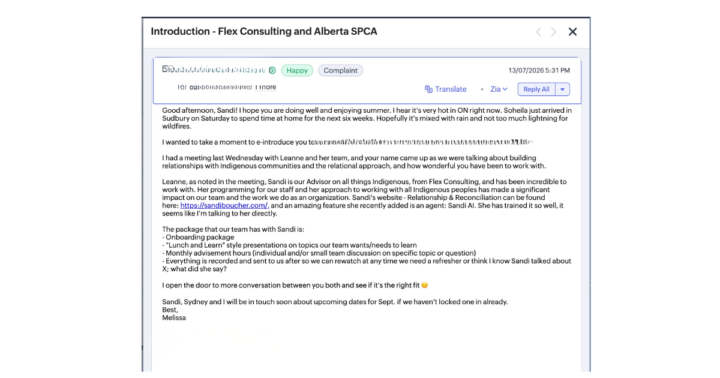Viewport: 720px width, 378px height.
Task: Expand recipients via 1 more
Action: (266, 87)
